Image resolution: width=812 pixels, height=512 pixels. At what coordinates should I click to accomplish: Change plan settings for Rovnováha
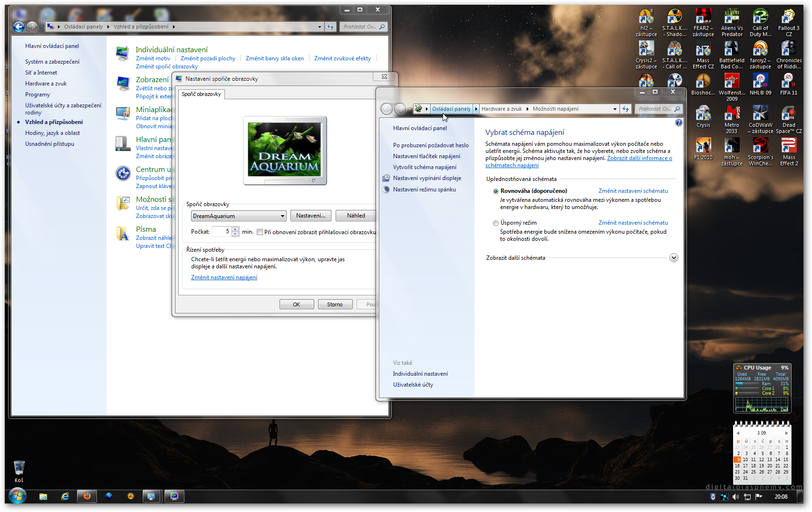coord(633,191)
